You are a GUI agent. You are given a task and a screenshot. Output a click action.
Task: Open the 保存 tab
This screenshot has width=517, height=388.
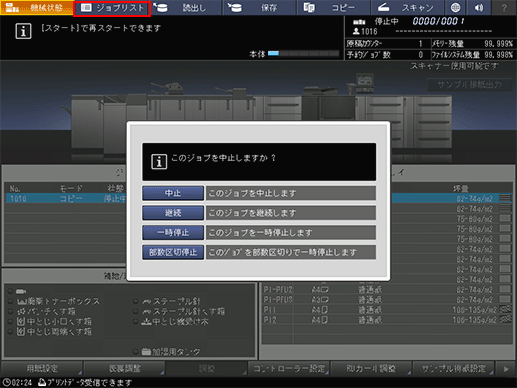pos(260,7)
